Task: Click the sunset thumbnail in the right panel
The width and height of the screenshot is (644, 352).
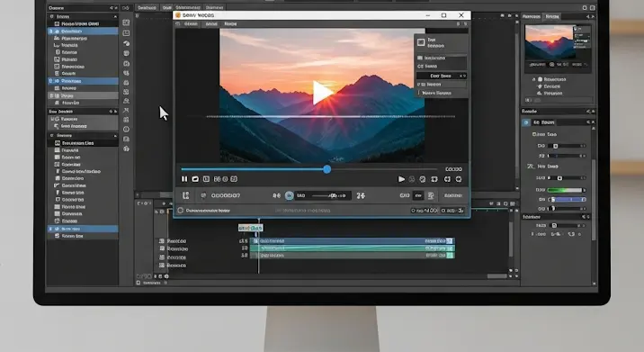Action: [550, 42]
